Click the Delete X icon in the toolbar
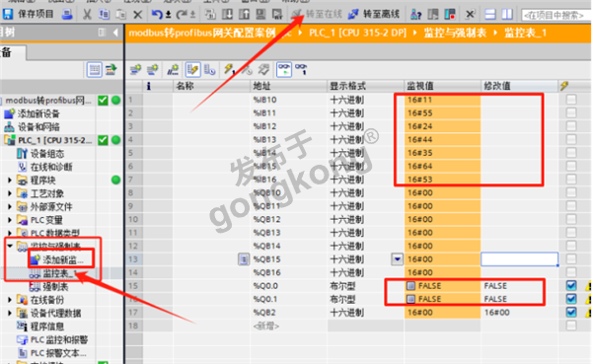Screen dimensions: 592x364 click(138, 15)
